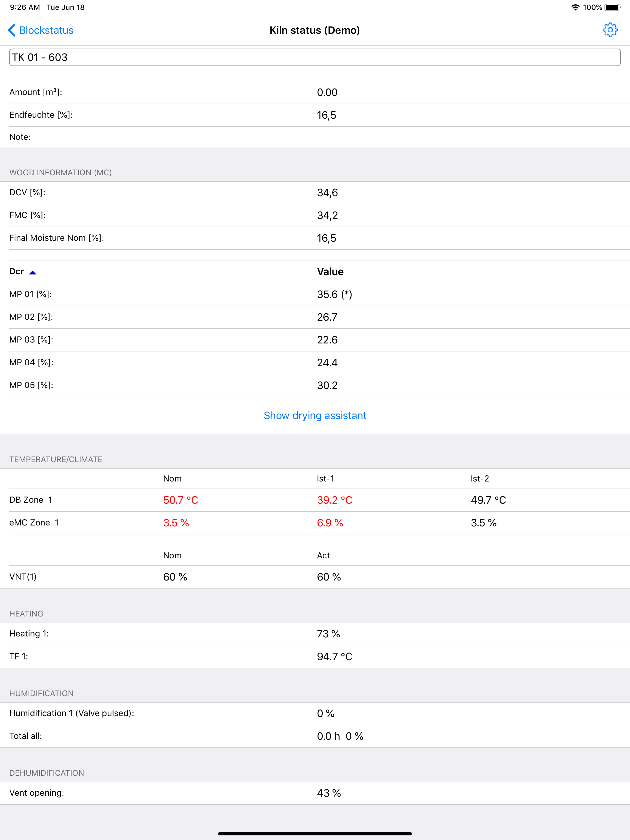Select the TK 01 - 603 kiln field
This screenshot has width=630, height=840.
point(315,57)
